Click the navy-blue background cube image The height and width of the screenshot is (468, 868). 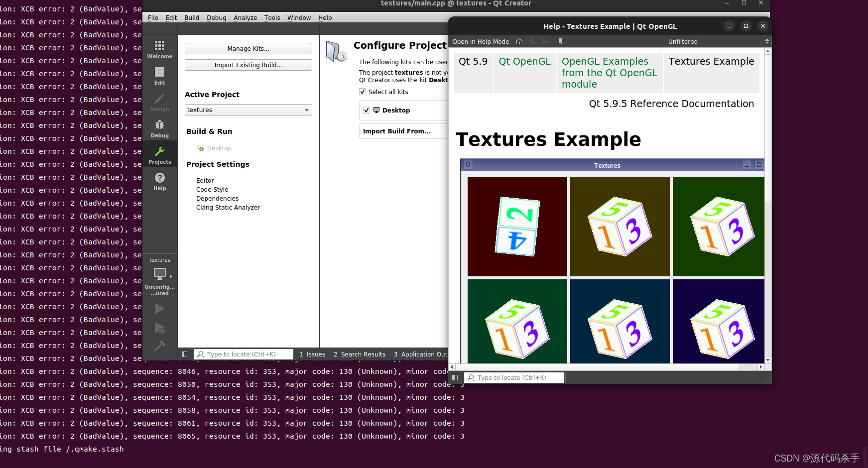coord(719,321)
